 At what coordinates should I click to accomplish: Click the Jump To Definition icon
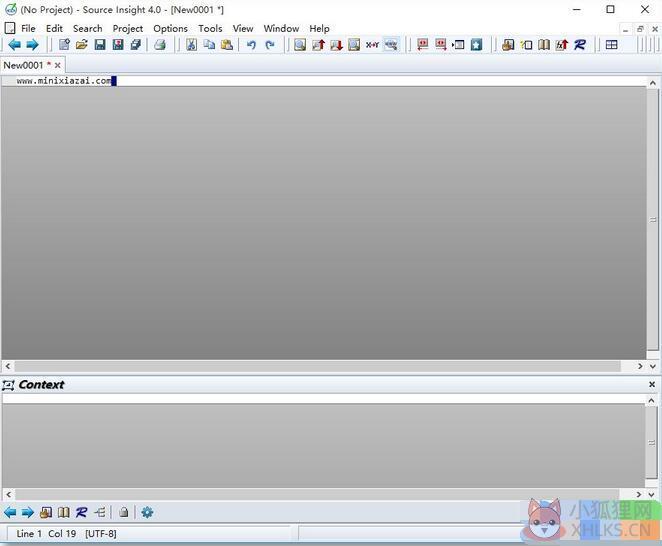coord(526,44)
